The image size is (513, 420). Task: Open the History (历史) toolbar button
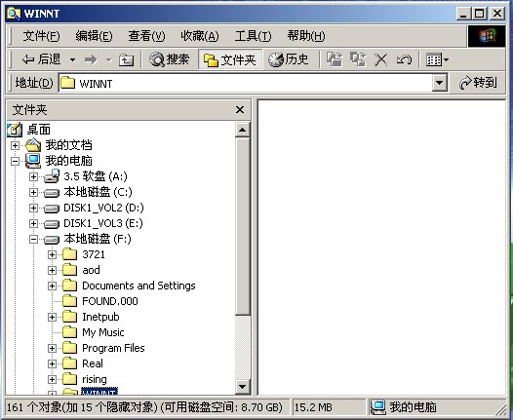click(x=289, y=59)
